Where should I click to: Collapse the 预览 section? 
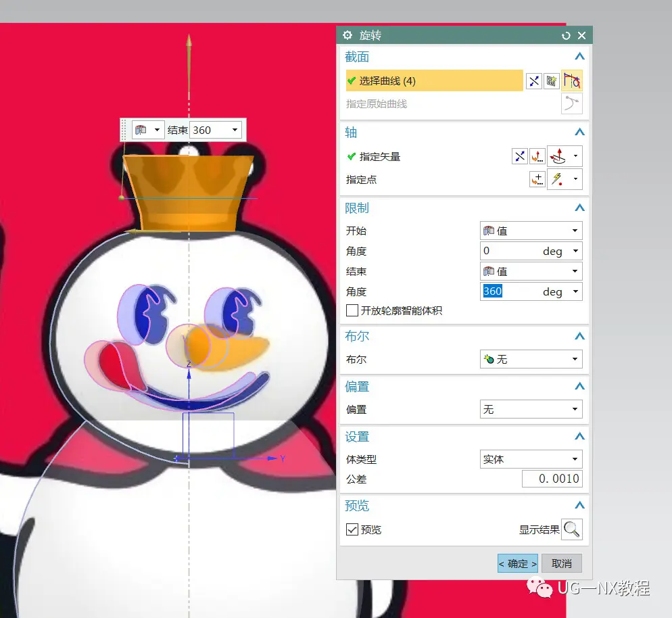click(x=579, y=505)
